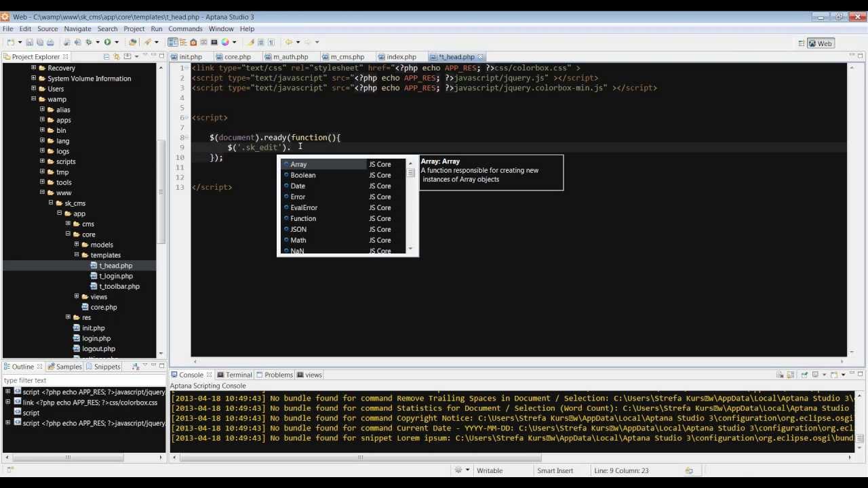Toggle Pin Console icon

click(805, 375)
